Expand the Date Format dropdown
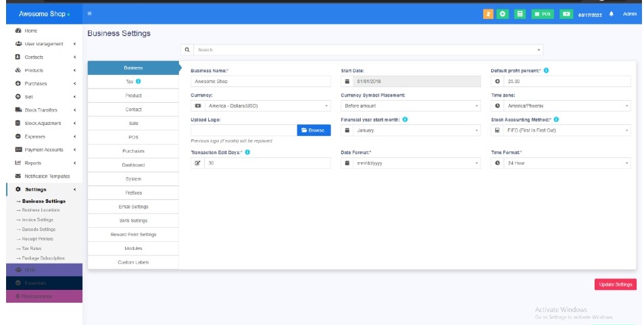644x325 pixels. [x=411, y=164]
